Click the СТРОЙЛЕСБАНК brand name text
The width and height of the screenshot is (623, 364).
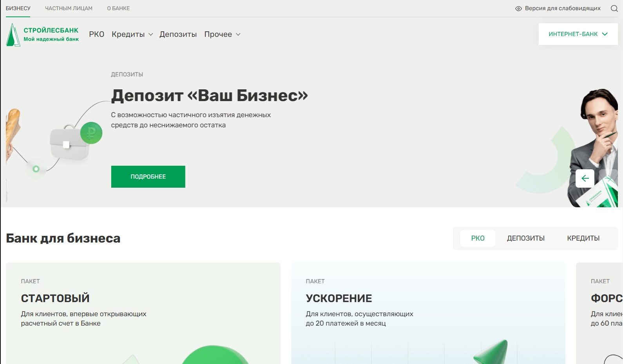pyautogui.click(x=51, y=30)
